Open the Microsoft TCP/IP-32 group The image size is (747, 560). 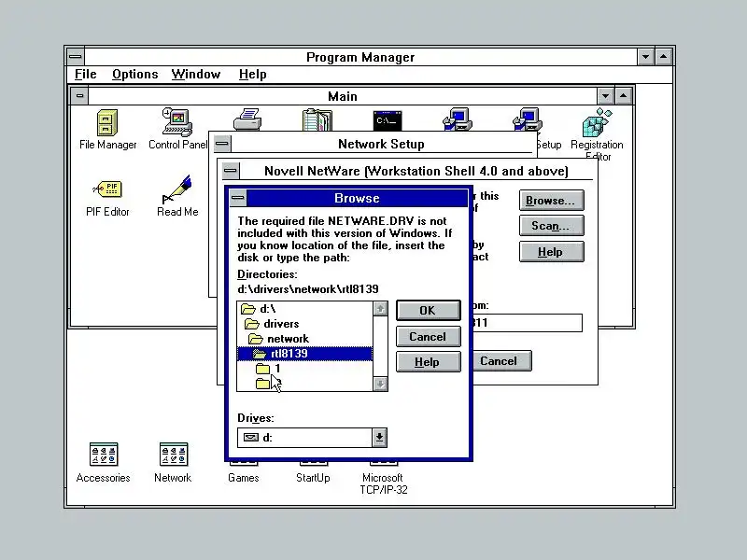(x=383, y=483)
